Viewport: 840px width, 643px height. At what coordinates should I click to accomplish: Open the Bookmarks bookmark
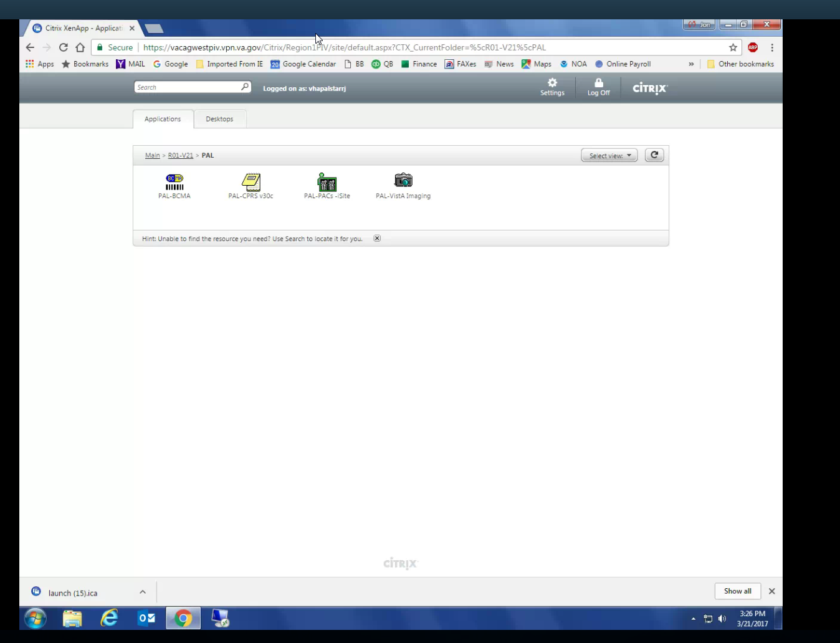85,64
